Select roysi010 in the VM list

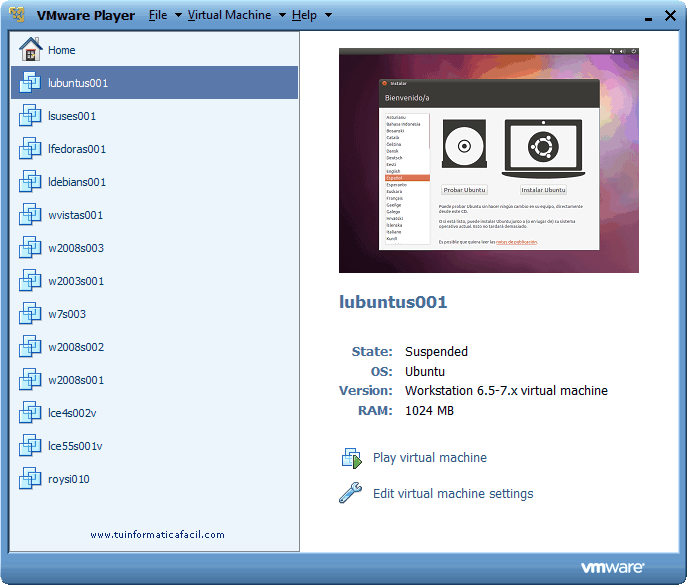click(x=154, y=479)
